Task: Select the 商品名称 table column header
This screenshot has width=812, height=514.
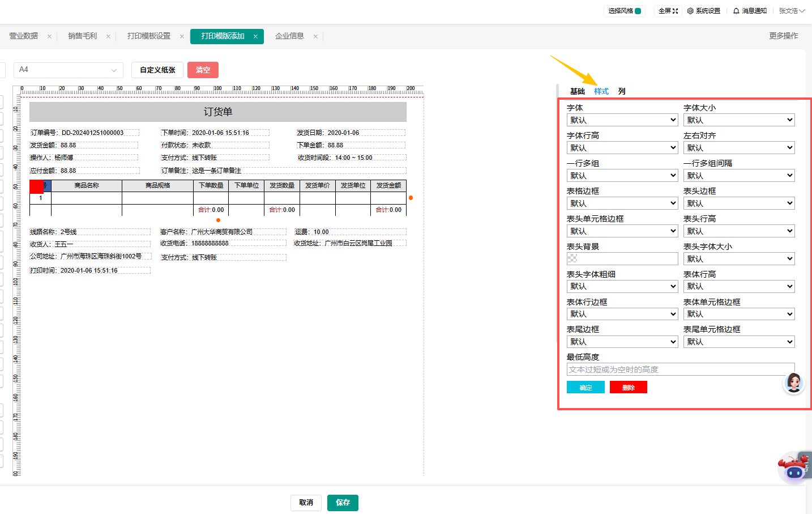Action: coord(87,186)
